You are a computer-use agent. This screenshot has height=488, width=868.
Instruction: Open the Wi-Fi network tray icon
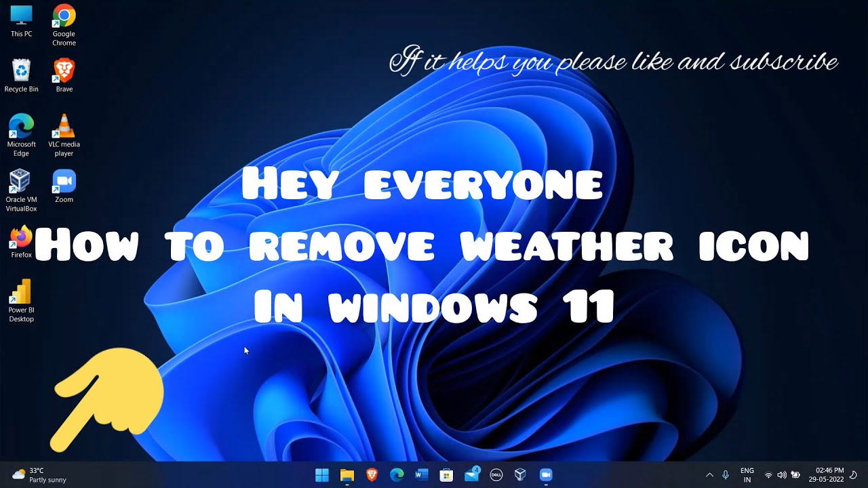pyautogui.click(x=768, y=475)
